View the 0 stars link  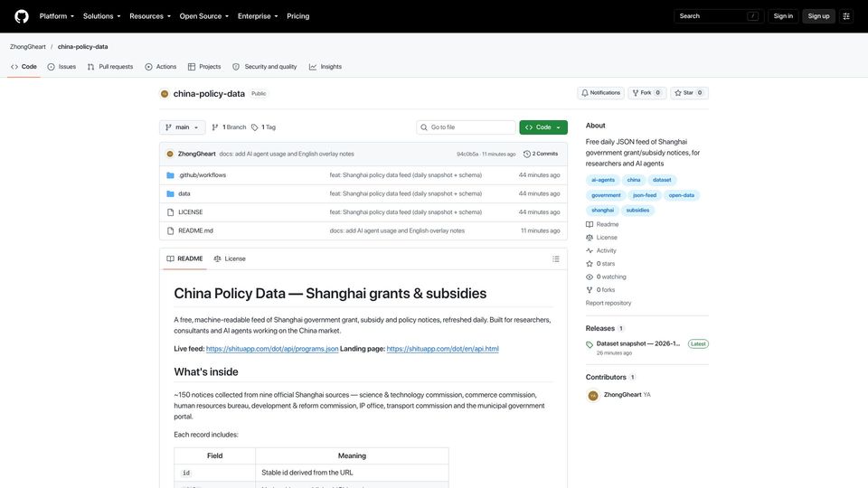(x=600, y=264)
